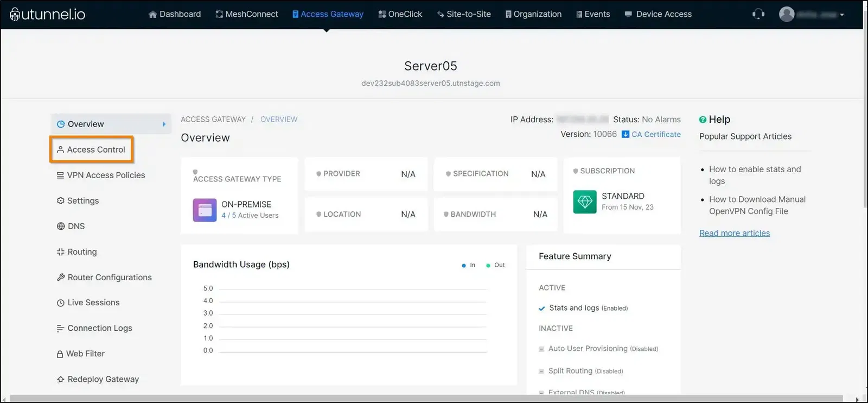Open the Organization menu
This screenshot has height=403, width=868.
click(533, 14)
